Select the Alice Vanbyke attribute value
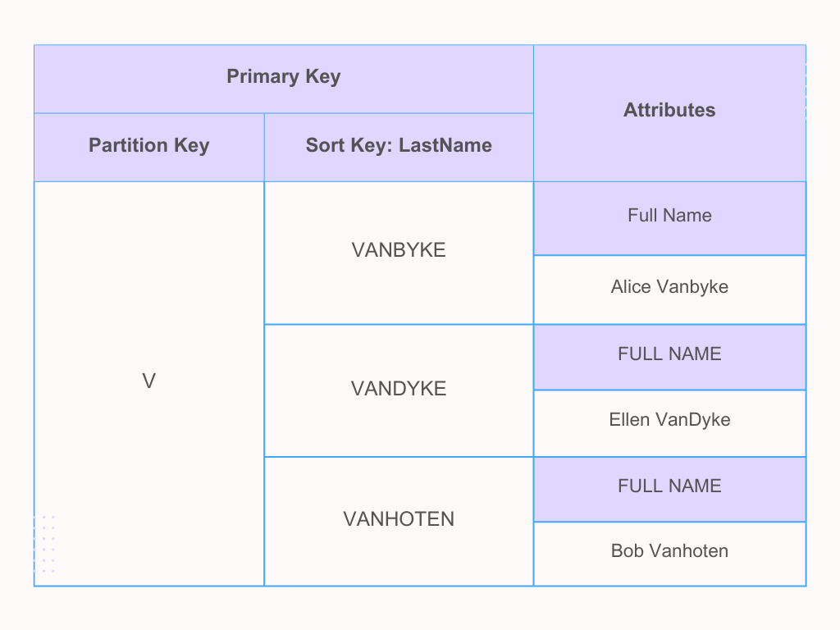This screenshot has height=630, width=840. pos(669,287)
